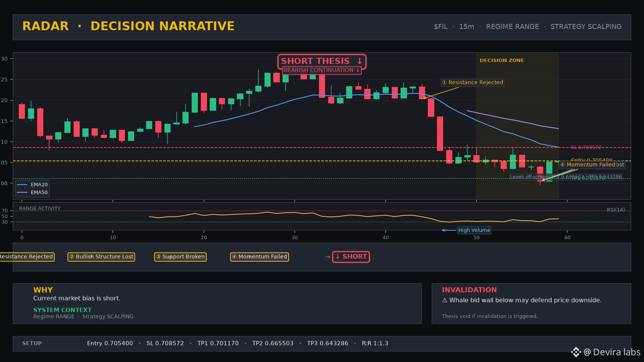The image size is (644, 362).
Task: Click the Bullish Structure Lost step chip
Action: pos(101,257)
